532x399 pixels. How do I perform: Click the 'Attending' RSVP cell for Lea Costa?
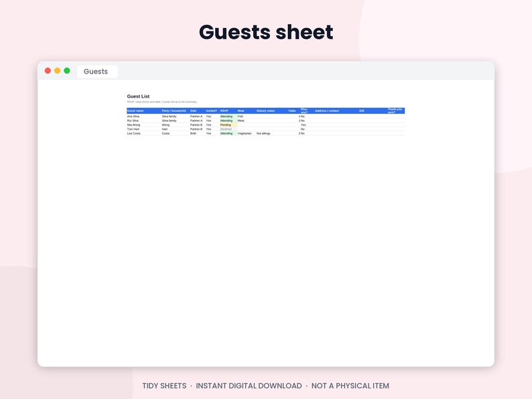pos(228,133)
